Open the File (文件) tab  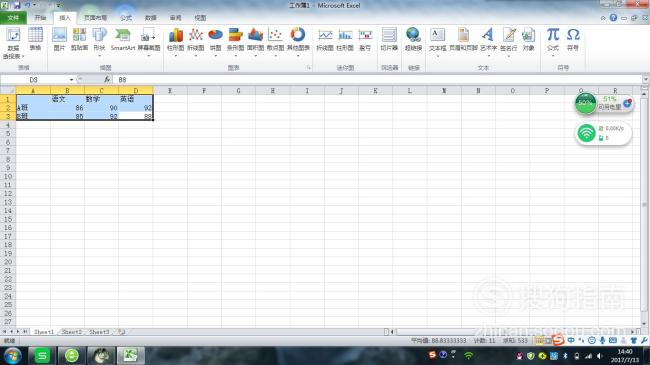point(13,18)
